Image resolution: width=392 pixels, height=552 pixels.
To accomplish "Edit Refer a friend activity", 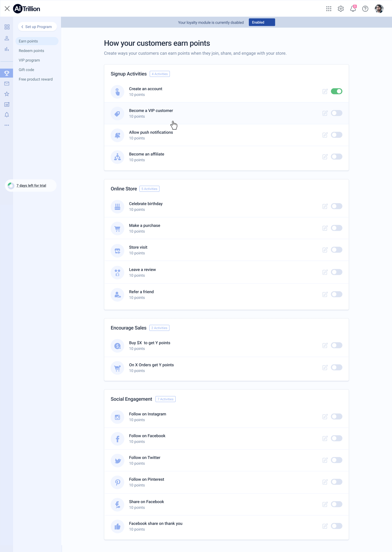I will pos(325,295).
